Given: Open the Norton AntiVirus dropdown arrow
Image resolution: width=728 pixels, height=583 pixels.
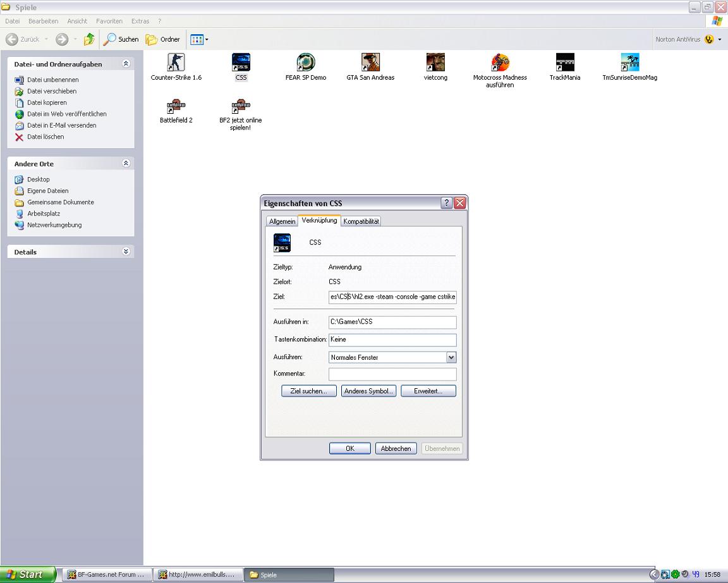Looking at the screenshot, I should pyautogui.click(x=720, y=39).
